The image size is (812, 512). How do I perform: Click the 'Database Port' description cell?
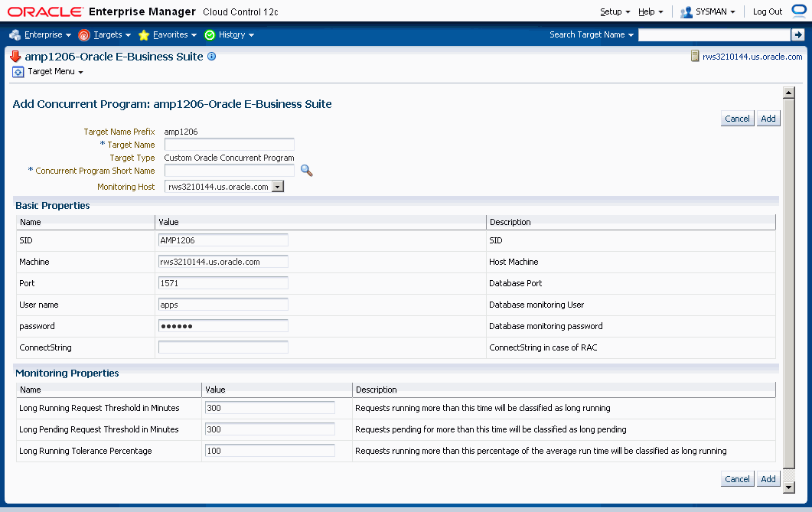pos(516,283)
